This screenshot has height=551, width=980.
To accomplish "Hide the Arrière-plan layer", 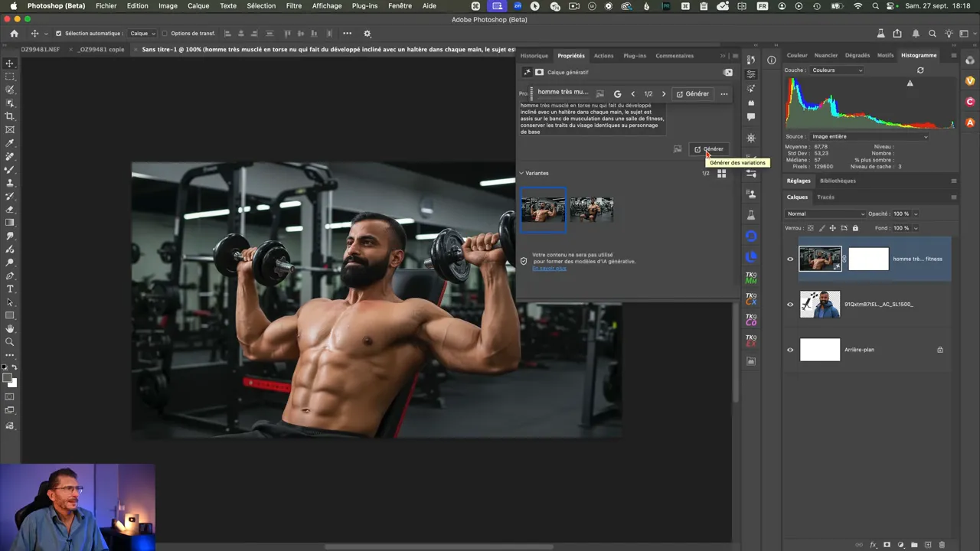I will click(x=790, y=350).
